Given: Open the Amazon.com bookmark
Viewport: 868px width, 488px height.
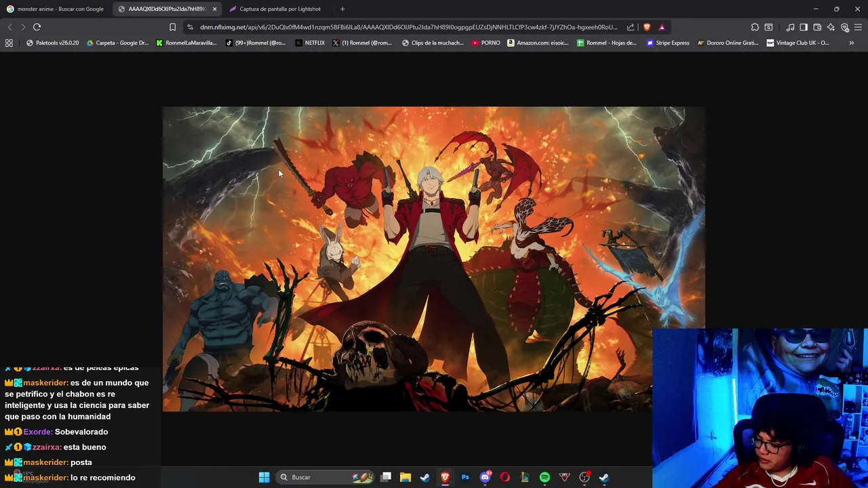Looking at the screenshot, I should (538, 43).
